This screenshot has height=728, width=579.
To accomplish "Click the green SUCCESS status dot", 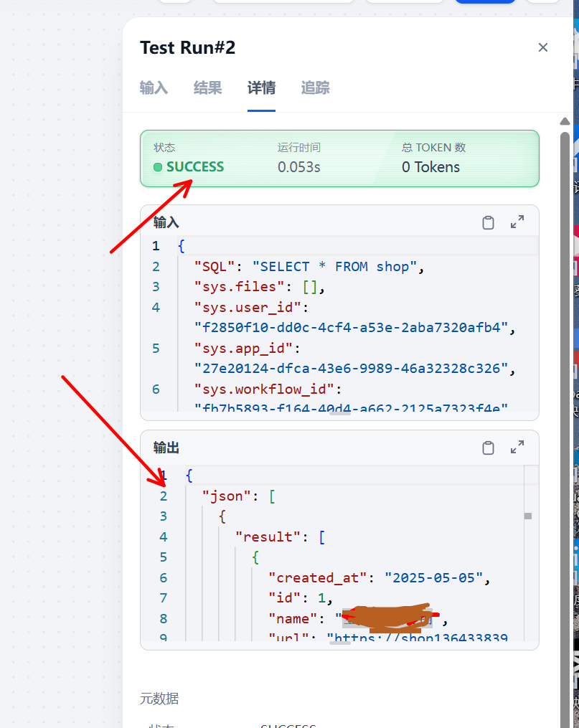I will point(158,167).
